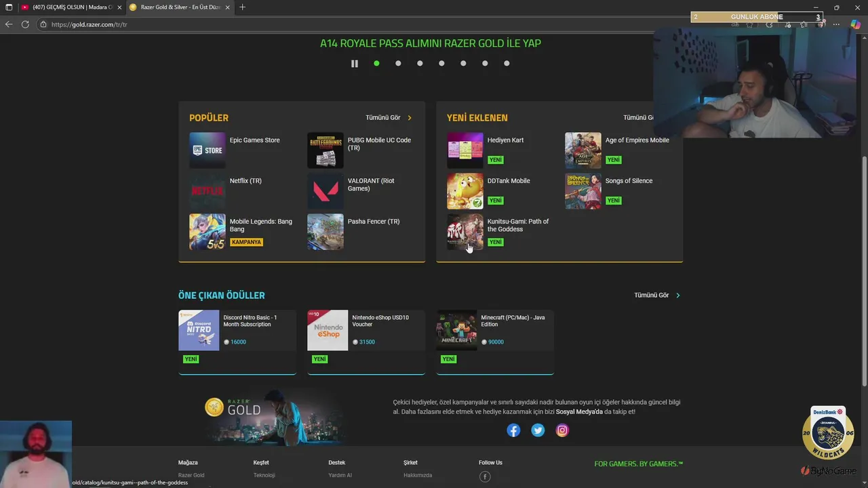
Task: Open Tümünü Gör in Popüler section
Action: click(x=383, y=118)
